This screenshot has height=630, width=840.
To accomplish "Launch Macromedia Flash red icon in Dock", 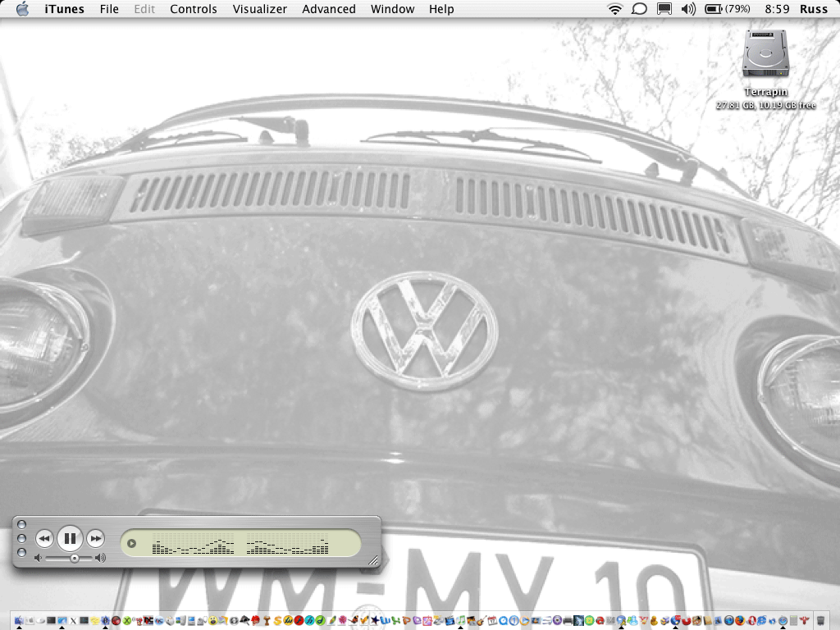I will point(299,620).
